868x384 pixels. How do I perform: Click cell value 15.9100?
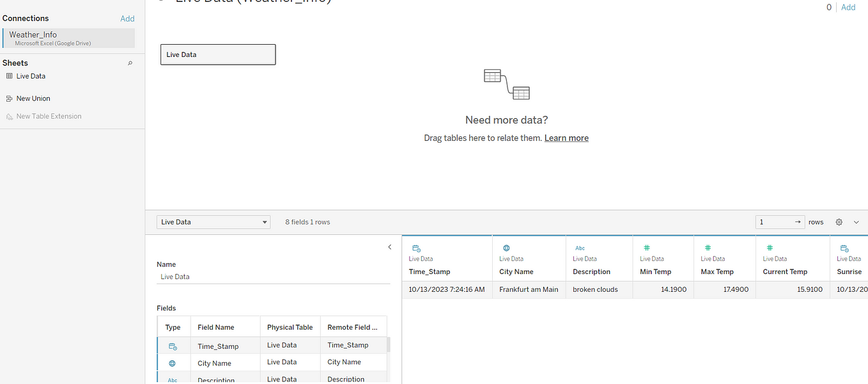click(x=793, y=290)
